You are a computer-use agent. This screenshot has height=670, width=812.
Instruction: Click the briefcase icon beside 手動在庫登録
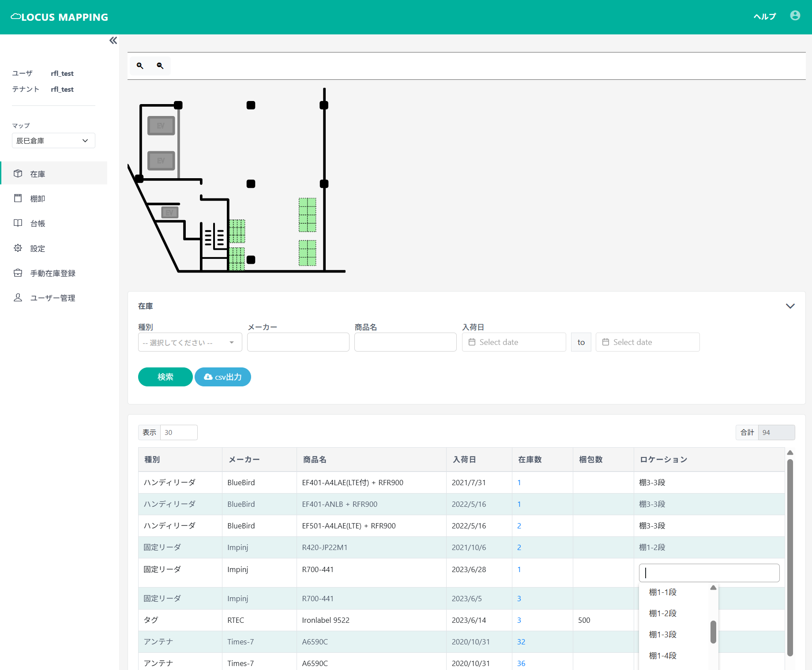(18, 273)
